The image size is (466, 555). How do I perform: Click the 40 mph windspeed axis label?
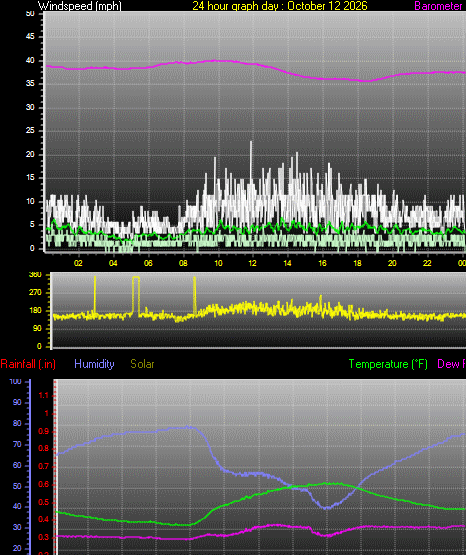30,61
